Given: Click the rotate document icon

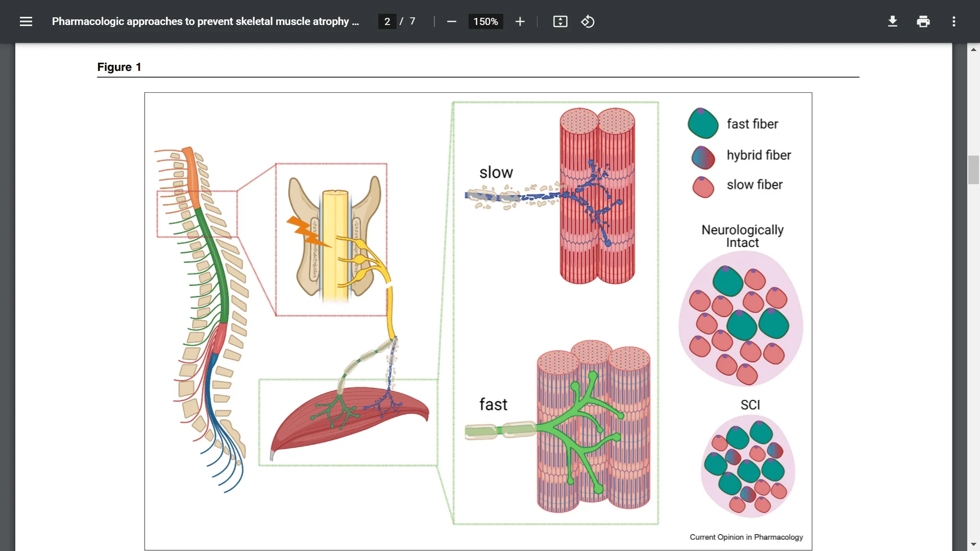Looking at the screenshot, I should point(589,21).
